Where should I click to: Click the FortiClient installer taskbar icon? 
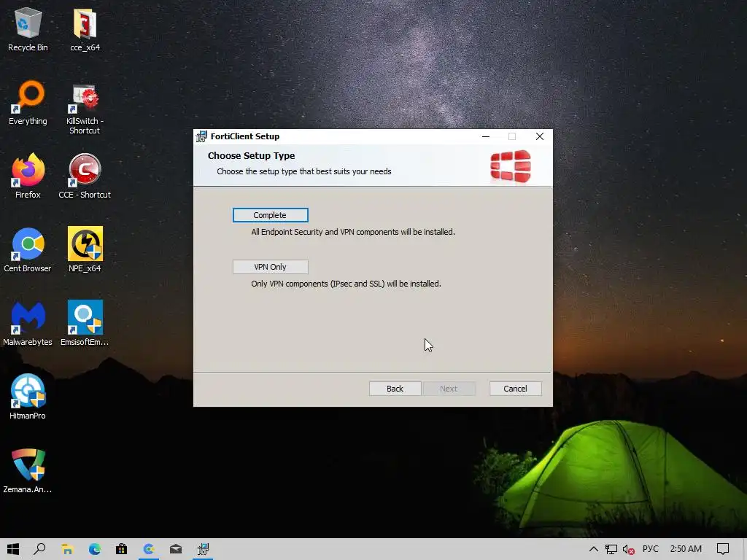[203, 549]
